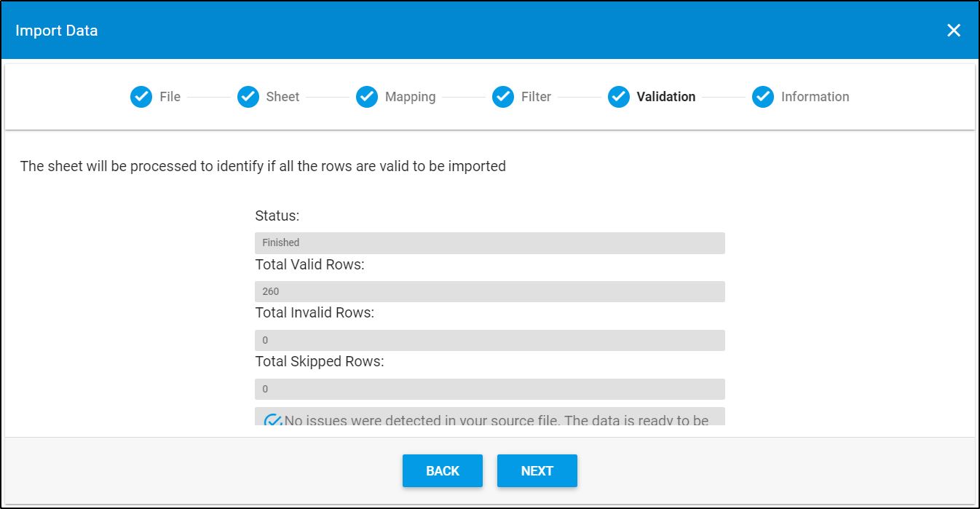Image resolution: width=980 pixels, height=509 pixels.
Task: Click the Total Skipped Rows value field
Action: pyautogui.click(x=489, y=388)
